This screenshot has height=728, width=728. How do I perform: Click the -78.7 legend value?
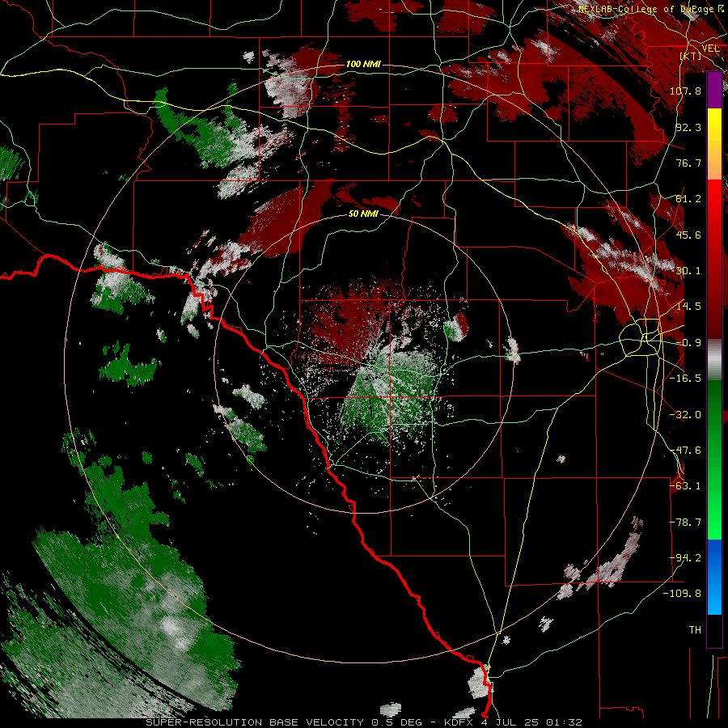[685, 523]
